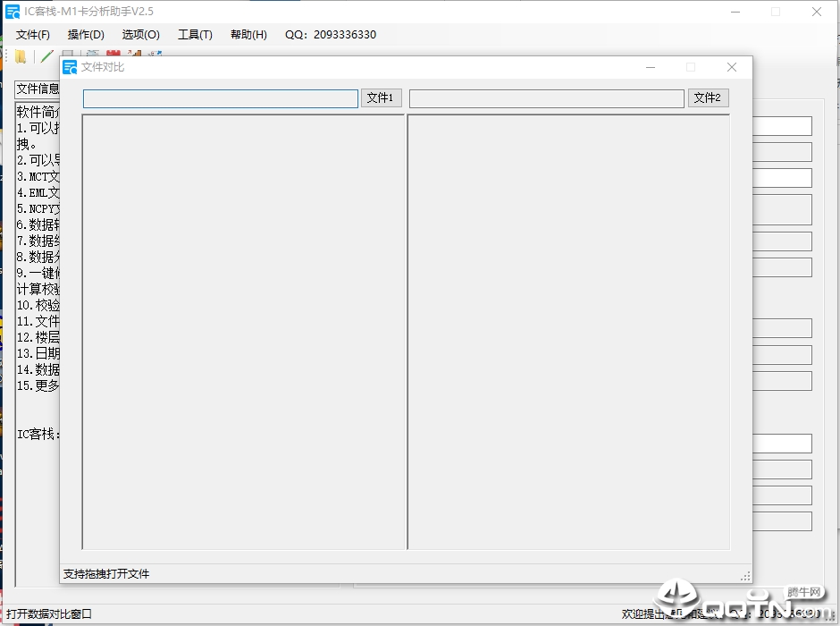
Task: Click inside the left file comparison pane
Action: tap(243, 332)
